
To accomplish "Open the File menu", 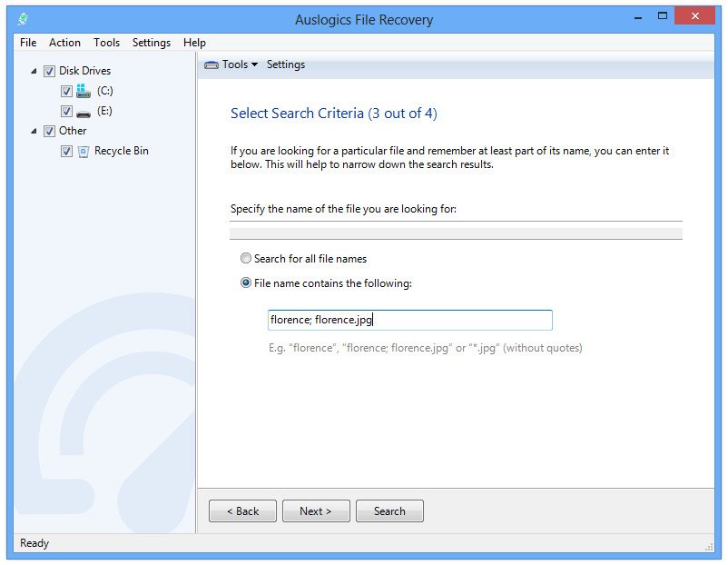I will pyautogui.click(x=28, y=43).
